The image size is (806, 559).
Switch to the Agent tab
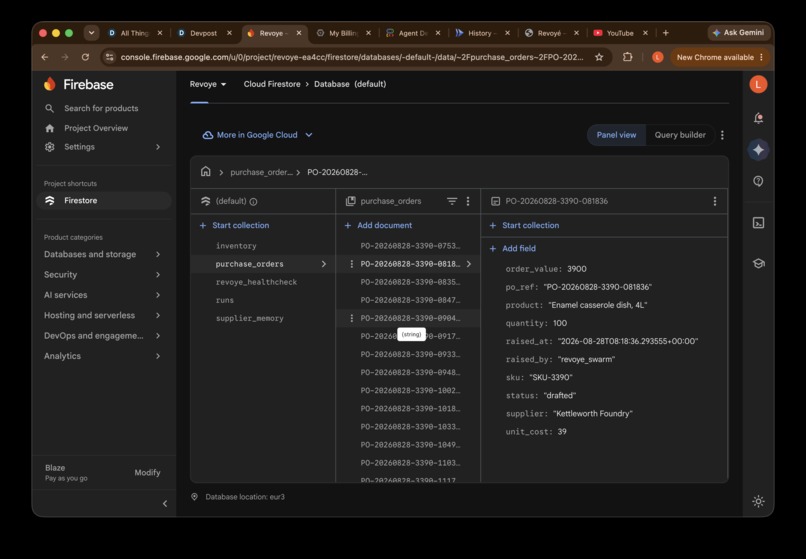[x=413, y=33]
